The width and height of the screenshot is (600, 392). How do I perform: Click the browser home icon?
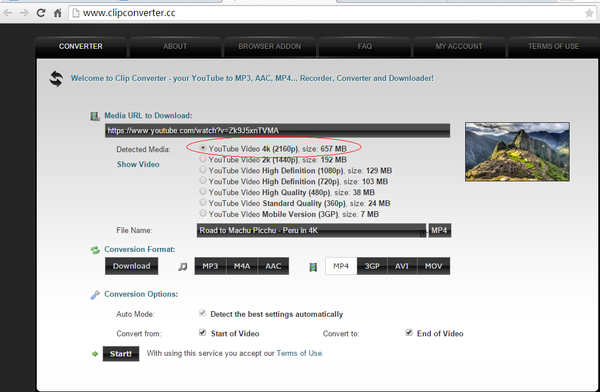[x=57, y=13]
